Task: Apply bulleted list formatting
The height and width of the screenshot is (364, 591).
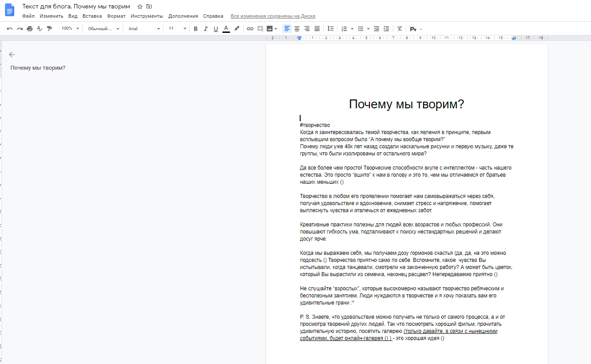Action: (361, 28)
